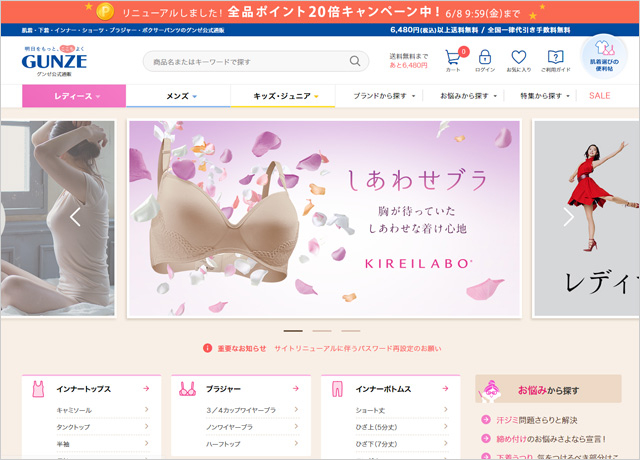The height and width of the screenshot is (460, 640).
Task: Click chevron in the ノンワイヤーブラ row
Action: tap(296, 427)
